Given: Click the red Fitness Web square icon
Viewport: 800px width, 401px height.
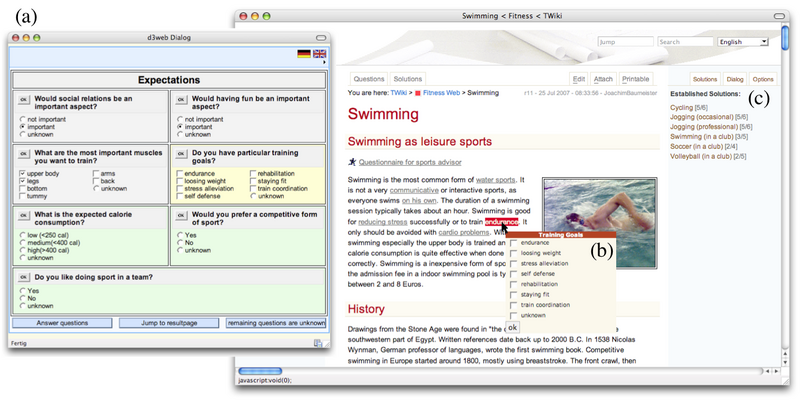Looking at the screenshot, I should (417, 92).
